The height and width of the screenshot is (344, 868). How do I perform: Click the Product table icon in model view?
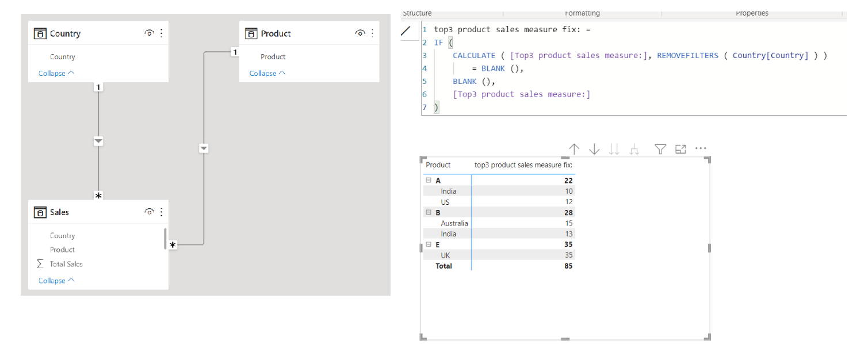pos(251,33)
